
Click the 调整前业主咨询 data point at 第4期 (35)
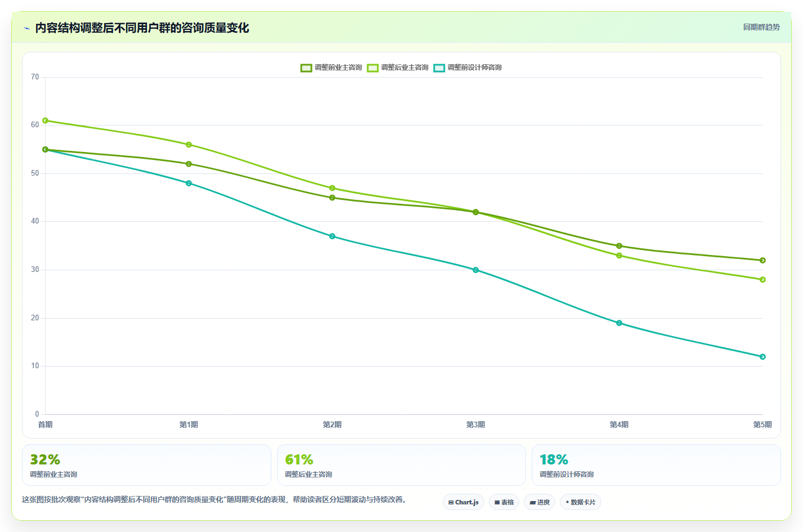pyautogui.click(x=619, y=246)
